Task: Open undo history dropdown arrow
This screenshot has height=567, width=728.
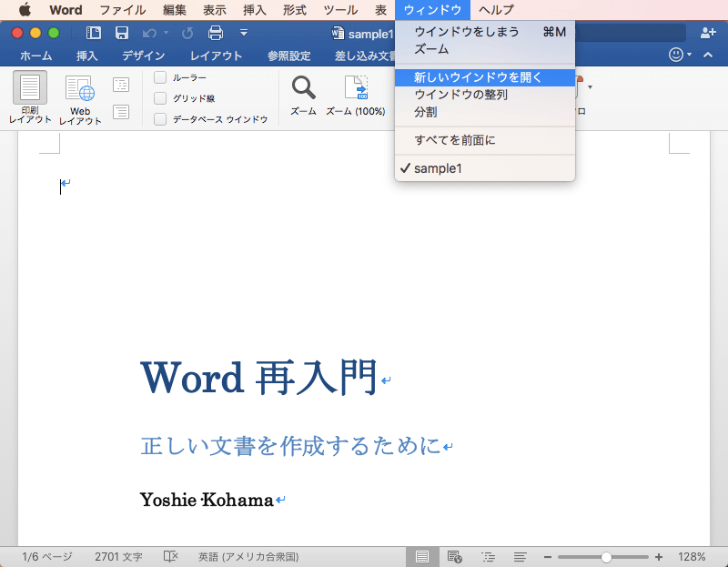Action: coord(166,33)
